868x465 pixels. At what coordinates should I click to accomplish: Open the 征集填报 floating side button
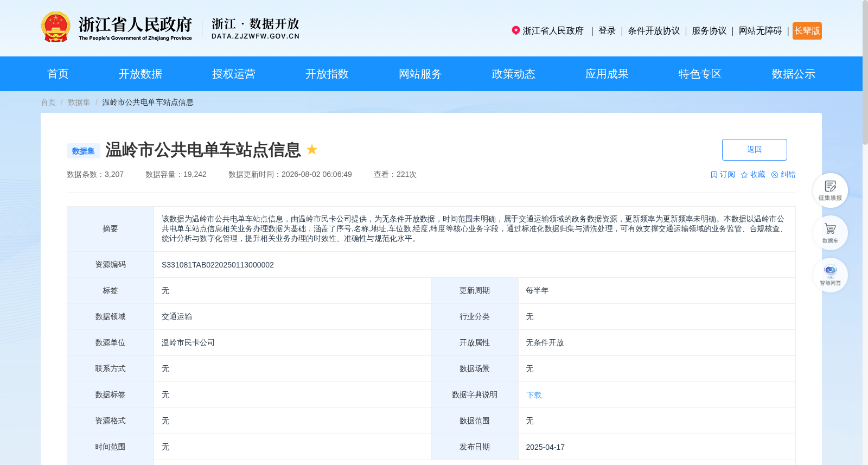click(830, 190)
